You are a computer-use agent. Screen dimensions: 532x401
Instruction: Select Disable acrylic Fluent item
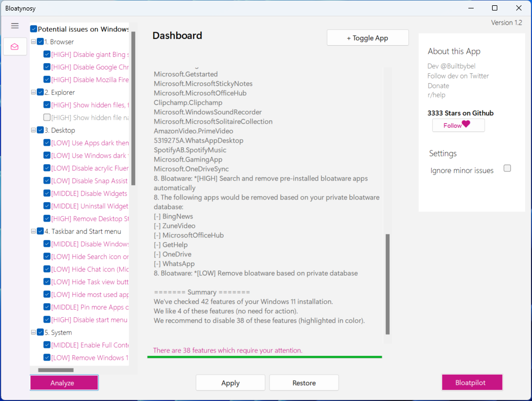tap(90, 168)
